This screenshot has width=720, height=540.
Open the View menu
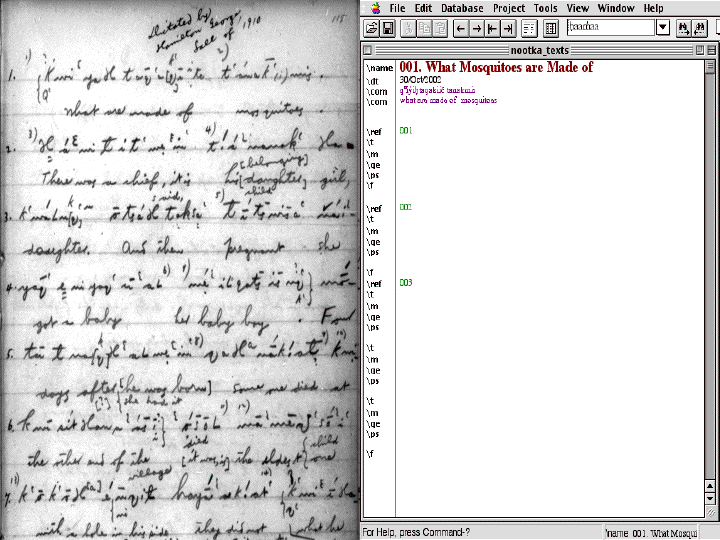[x=578, y=8]
